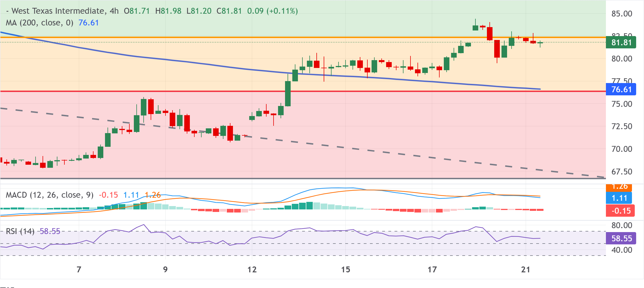Viewport: 644px width, 288px height.
Task: Click date label 9 on time axis
Action: 165,270
